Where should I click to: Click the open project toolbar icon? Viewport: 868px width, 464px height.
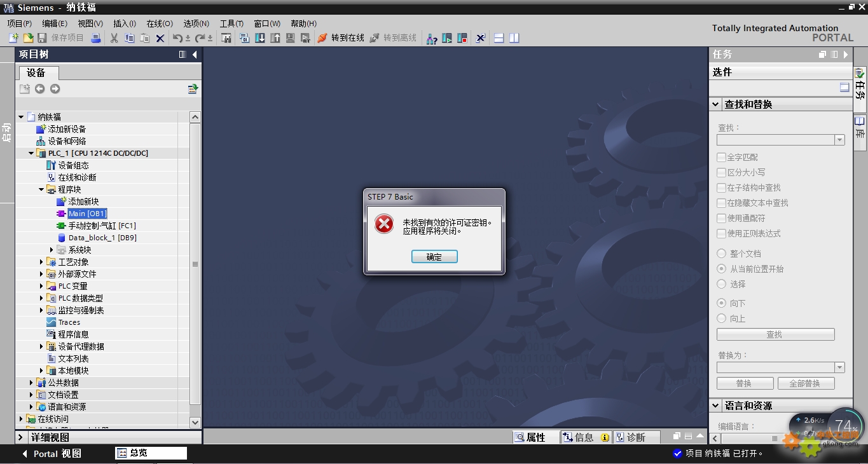pyautogui.click(x=28, y=38)
